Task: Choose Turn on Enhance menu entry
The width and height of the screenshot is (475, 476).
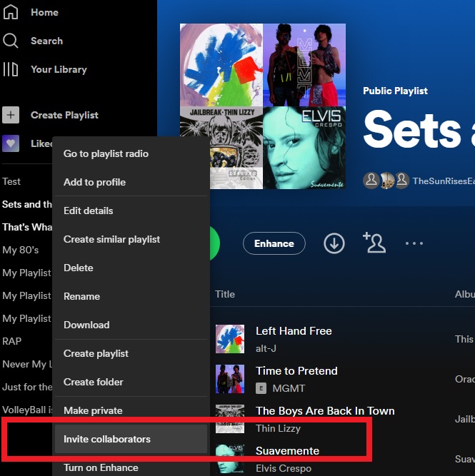Action: pyautogui.click(x=131, y=467)
